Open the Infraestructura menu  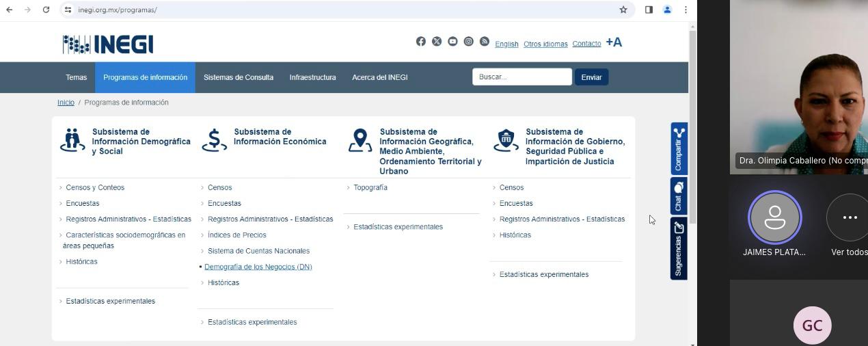312,77
